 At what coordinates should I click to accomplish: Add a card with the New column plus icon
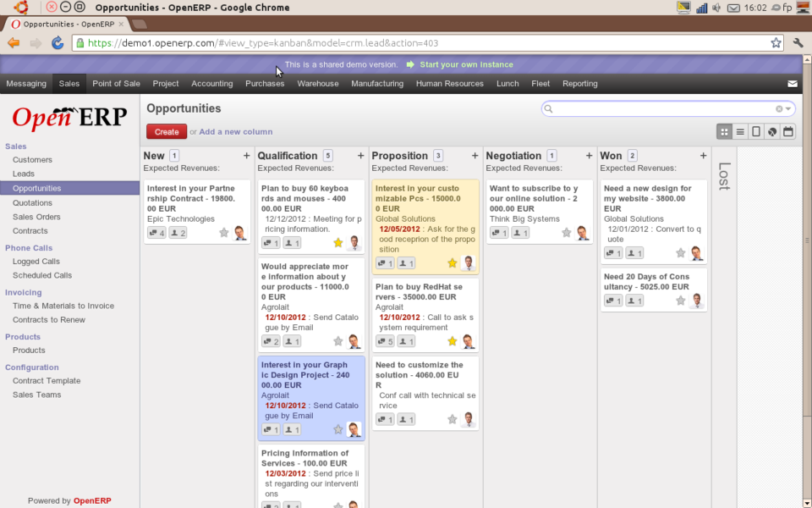tap(246, 156)
